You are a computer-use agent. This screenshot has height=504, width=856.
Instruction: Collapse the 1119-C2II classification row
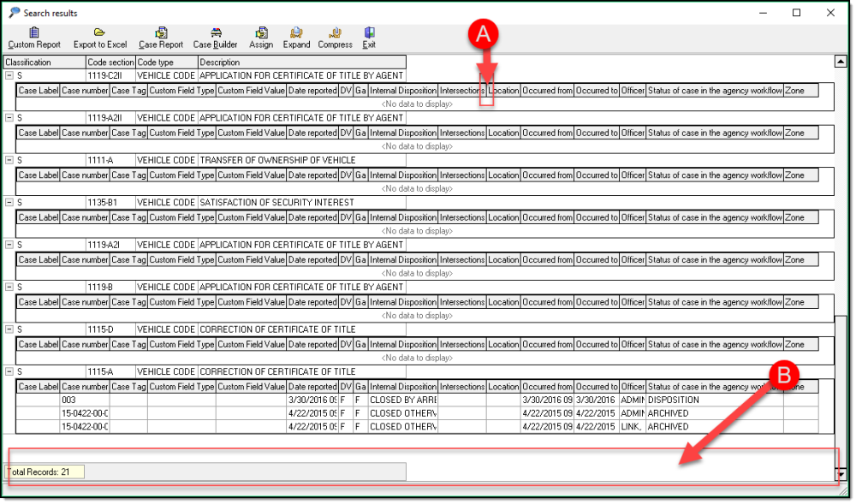9,75
